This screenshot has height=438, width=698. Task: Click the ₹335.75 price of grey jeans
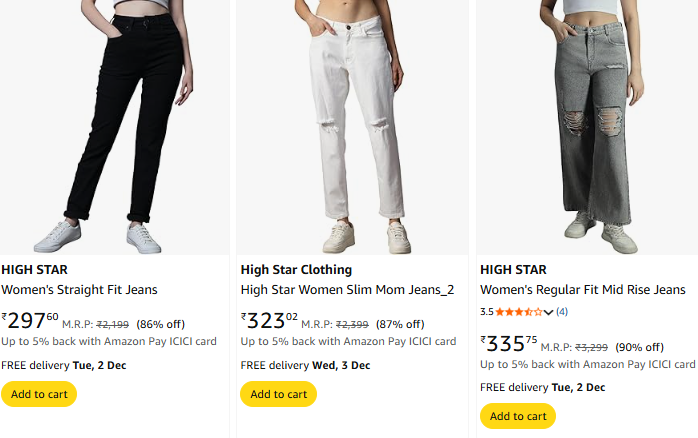coord(511,344)
